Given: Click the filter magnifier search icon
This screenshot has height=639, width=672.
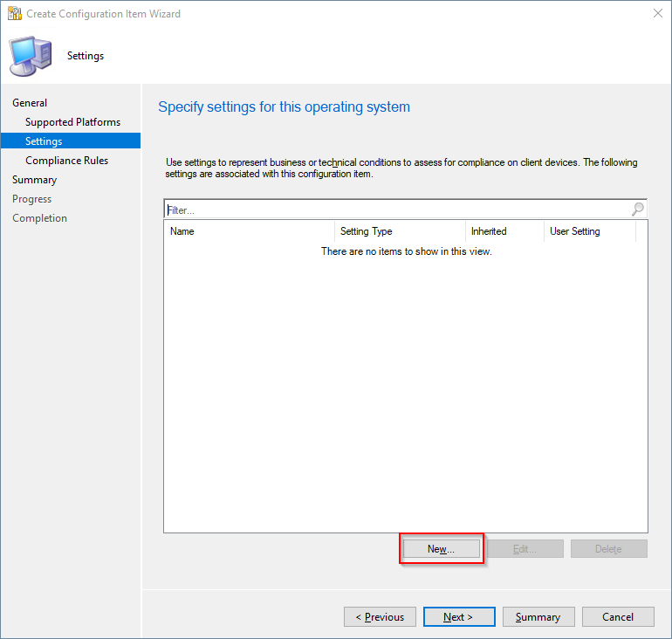Looking at the screenshot, I should [x=638, y=210].
